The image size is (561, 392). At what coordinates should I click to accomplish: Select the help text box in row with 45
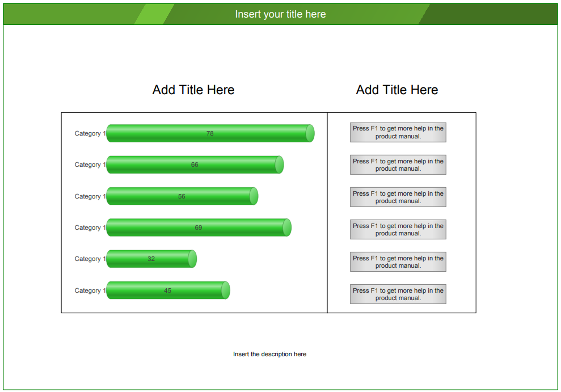point(398,294)
